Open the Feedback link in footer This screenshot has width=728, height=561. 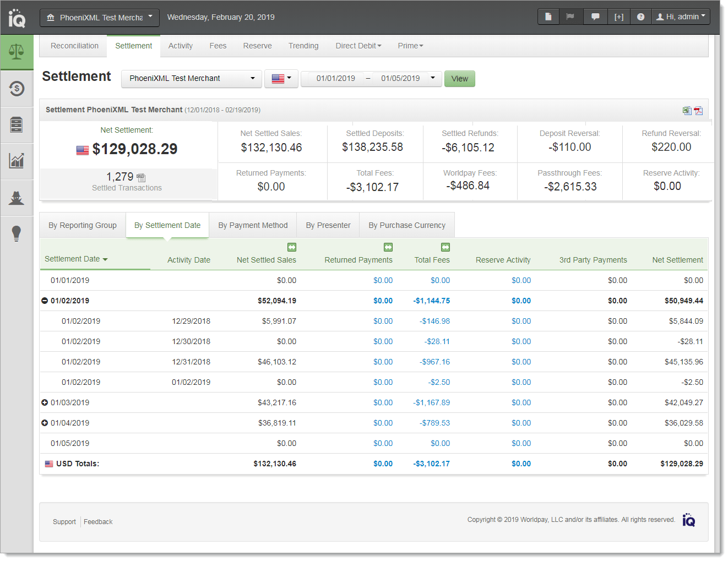click(x=98, y=522)
